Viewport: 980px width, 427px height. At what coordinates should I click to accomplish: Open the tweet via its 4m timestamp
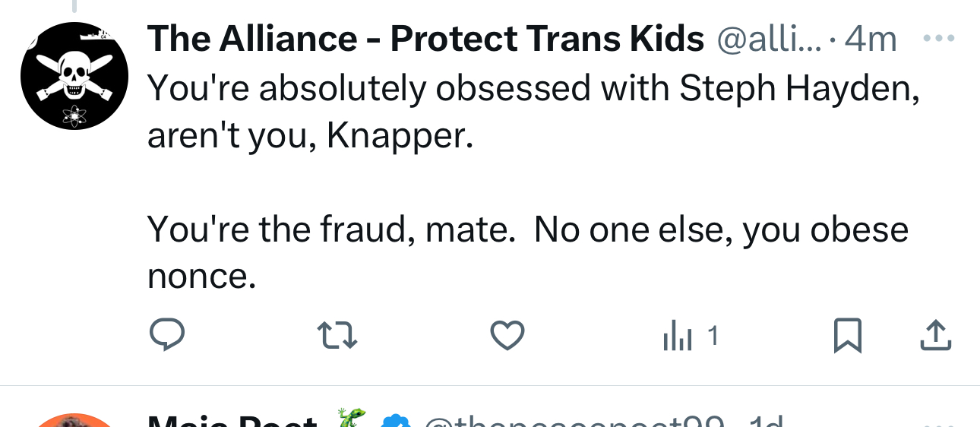871,40
